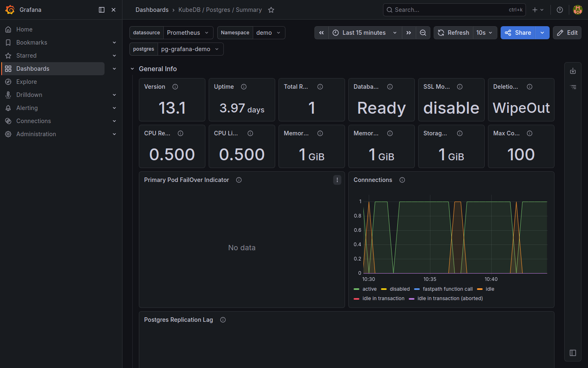This screenshot has height=368, width=588.
Task: Show info for Primary Pod FailOver Indicator
Action: [x=239, y=180]
